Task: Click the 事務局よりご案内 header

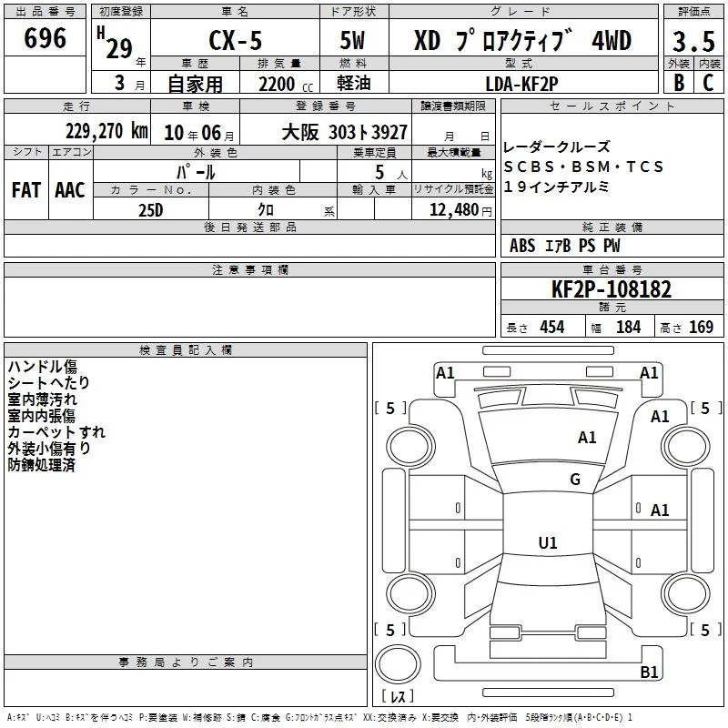Action: [x=186, y=662]
